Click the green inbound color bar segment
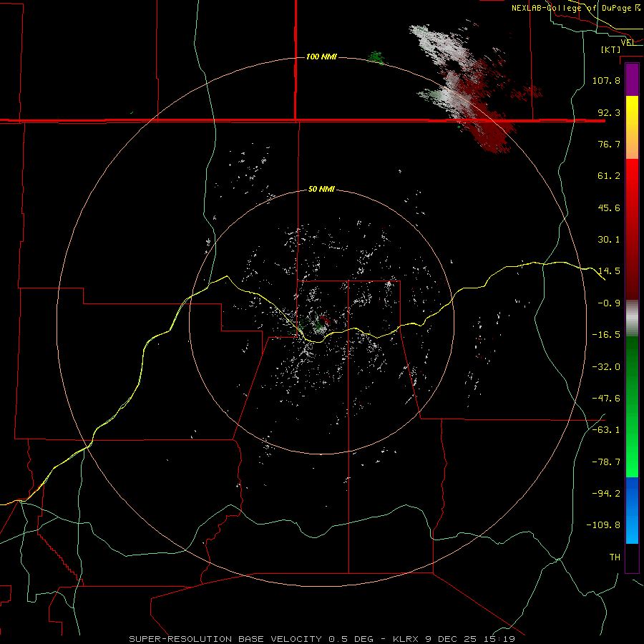644x644 pixels. click(x=632, y=406)
